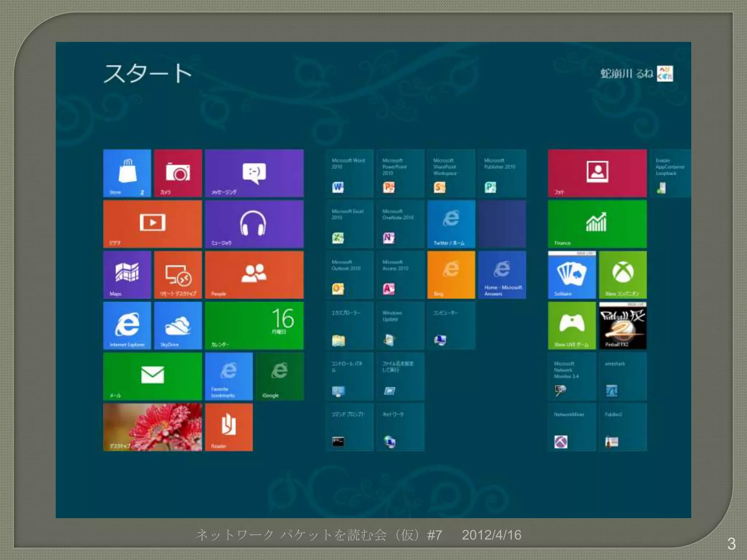Launch the Finance tile
Image resolution: width=747 pixels, height=560 pixels.
click(597, 224)
